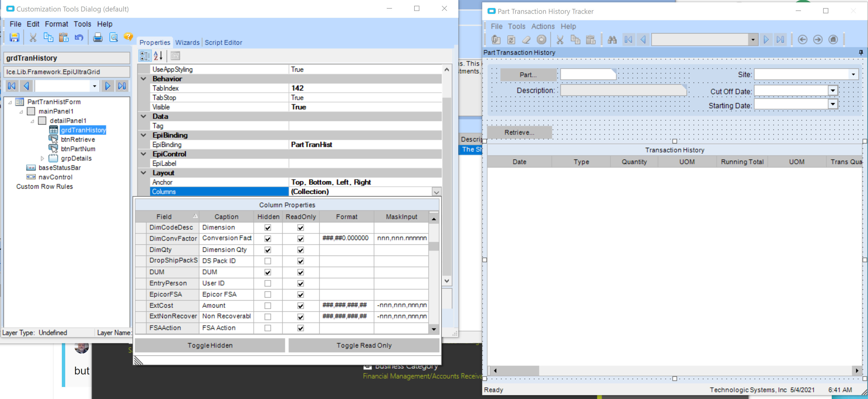The height and width of the screenshot is (399, 868).
Task: Open the Site dropdown in Tracker
Action: 853,74
